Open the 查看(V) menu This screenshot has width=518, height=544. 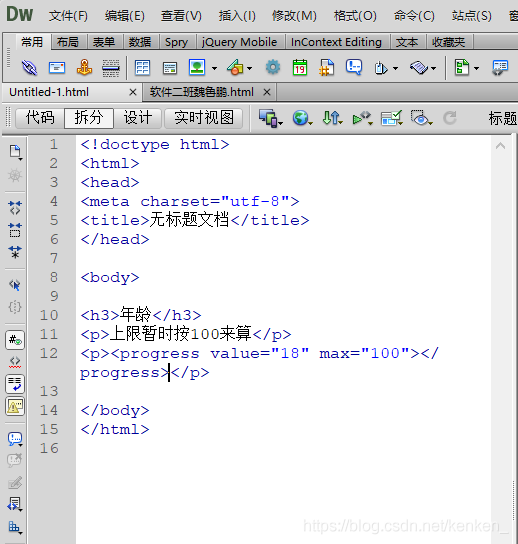coord(181,16)
